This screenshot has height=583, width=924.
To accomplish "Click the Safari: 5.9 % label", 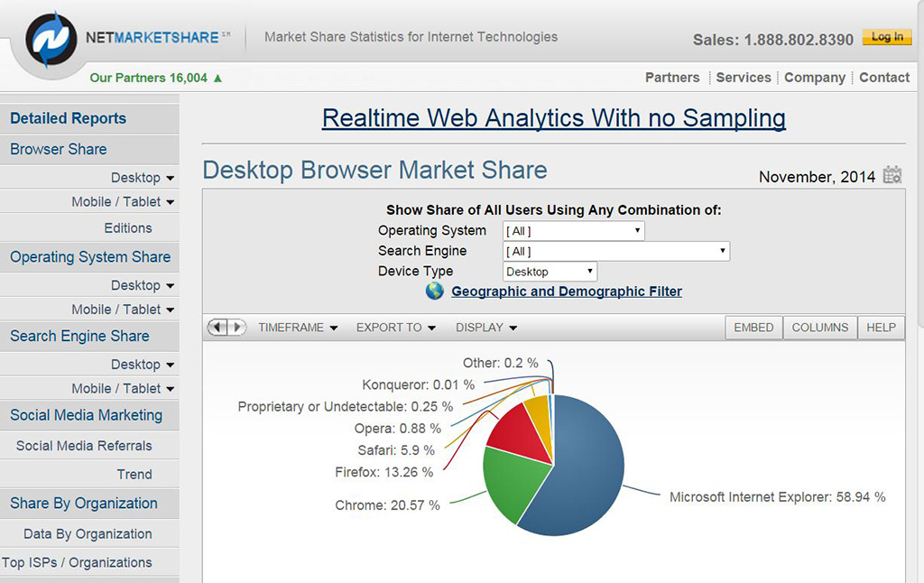I will point(396,450).
